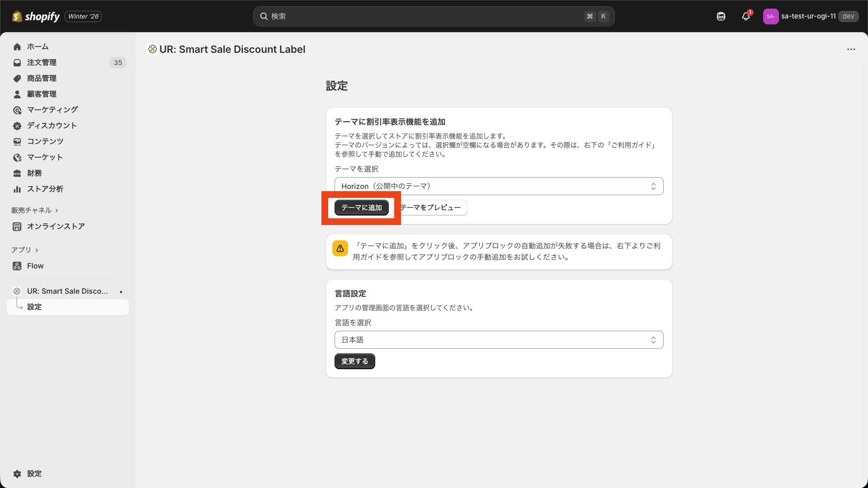Open the ホーム (Home) icon in sidebar
The image size is (868, 488).
pos(17,47)
